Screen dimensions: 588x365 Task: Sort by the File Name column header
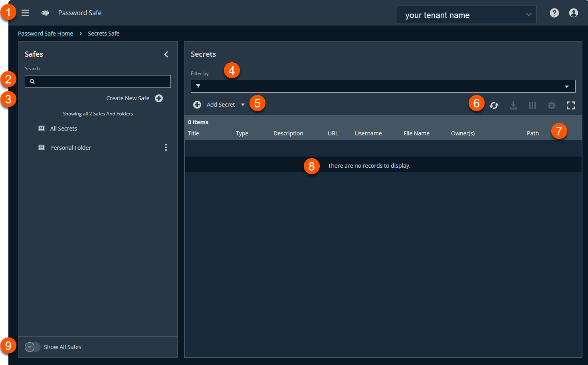416,133
